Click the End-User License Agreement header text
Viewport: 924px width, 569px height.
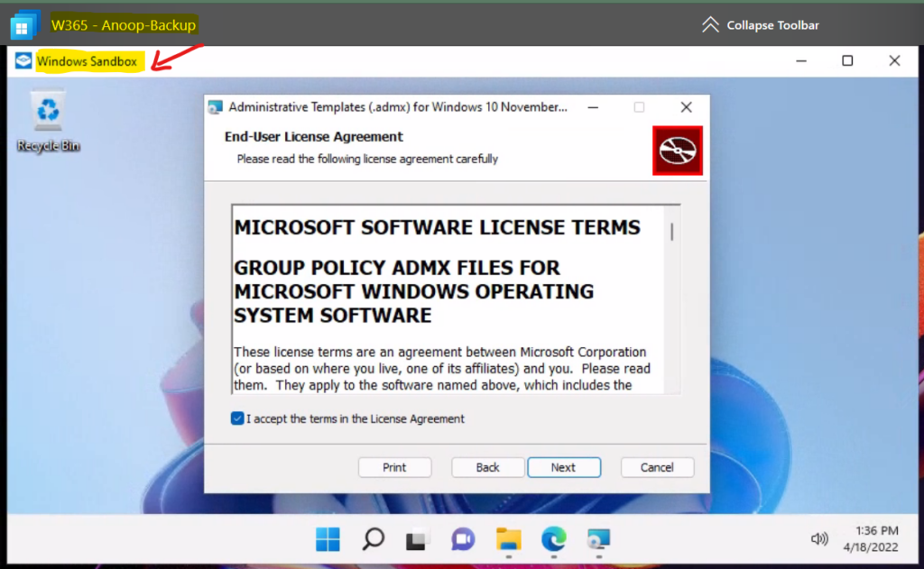pos(313,137)
